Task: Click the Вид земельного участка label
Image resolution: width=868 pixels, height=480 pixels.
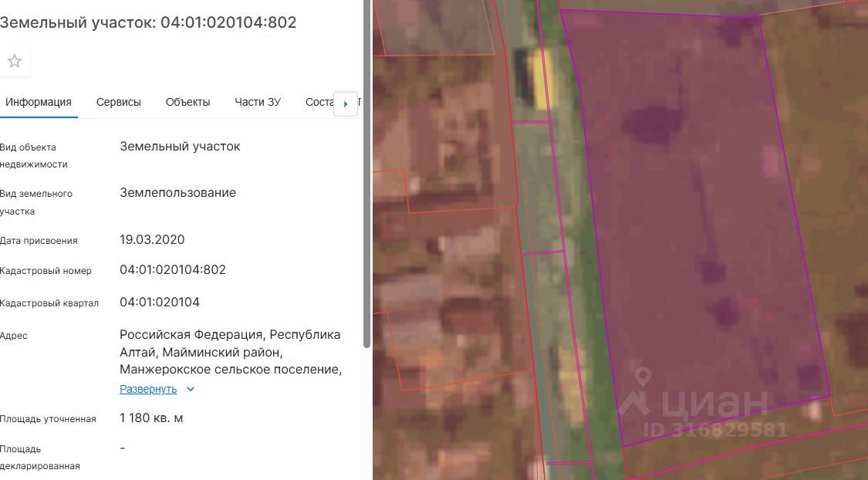Action: [x=36, y=202]
